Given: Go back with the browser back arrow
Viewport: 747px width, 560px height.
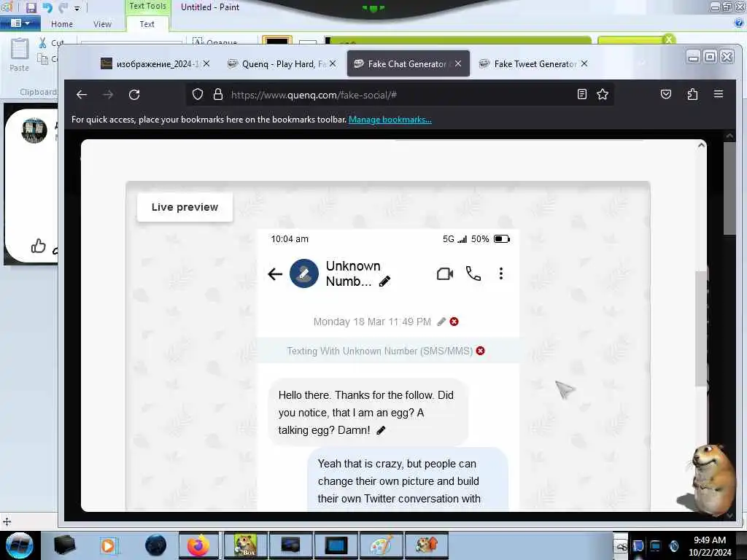Looking at the screenshot, I should (82, 95).
